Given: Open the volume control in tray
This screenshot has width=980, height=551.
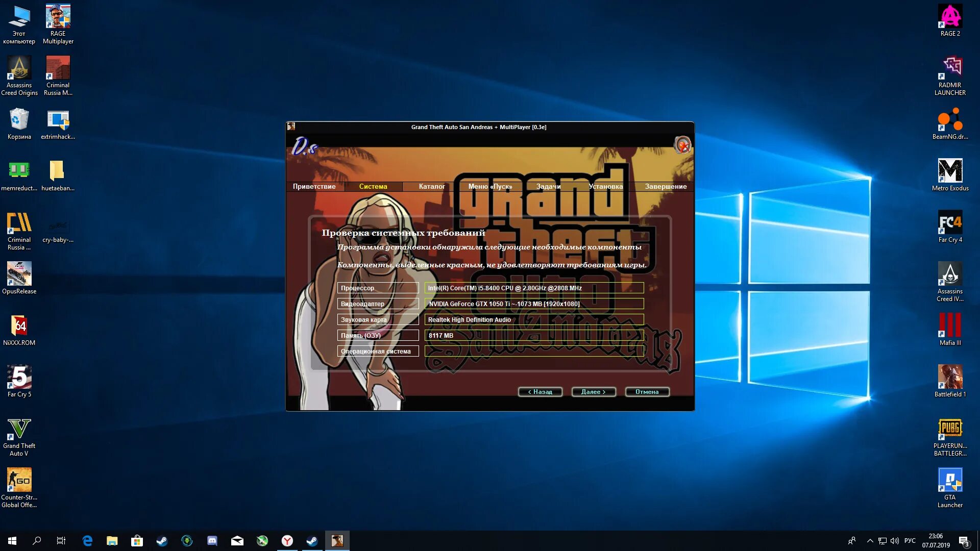Looking at the screenshot, I should [895, 541].
